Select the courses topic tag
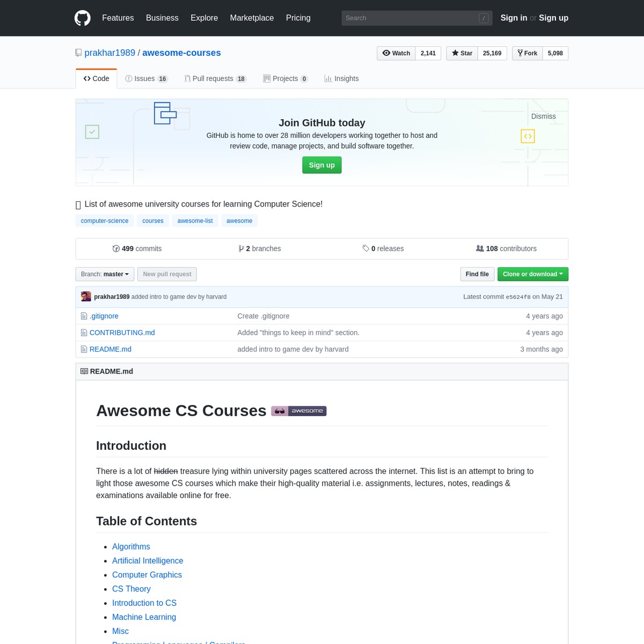 point(153,221)
